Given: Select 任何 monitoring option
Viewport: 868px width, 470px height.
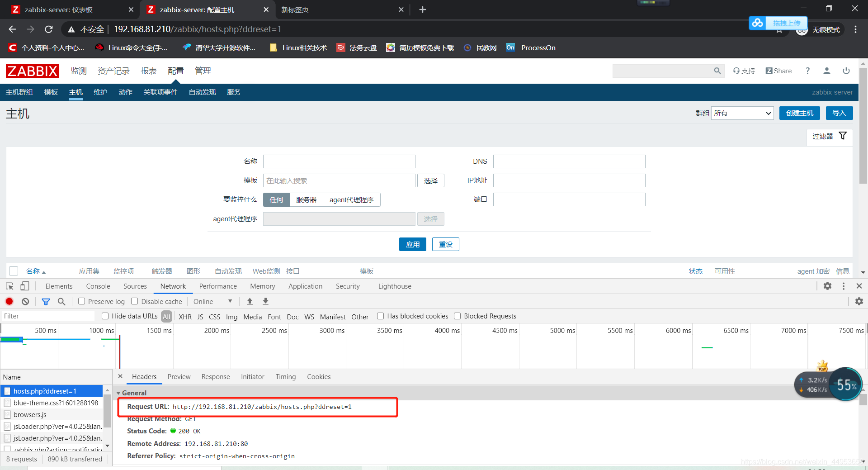Looking at the screenshot, I should pyautogui.click(x=277, y=199).
